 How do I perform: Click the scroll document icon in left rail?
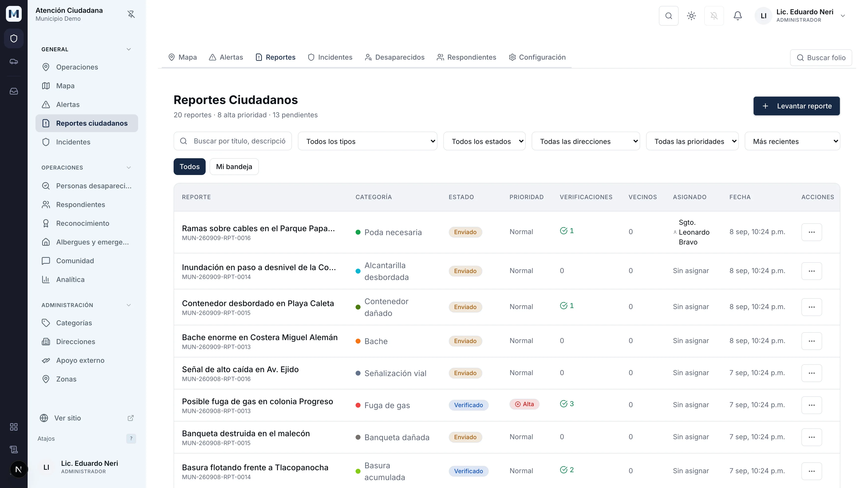coord(14,449)
